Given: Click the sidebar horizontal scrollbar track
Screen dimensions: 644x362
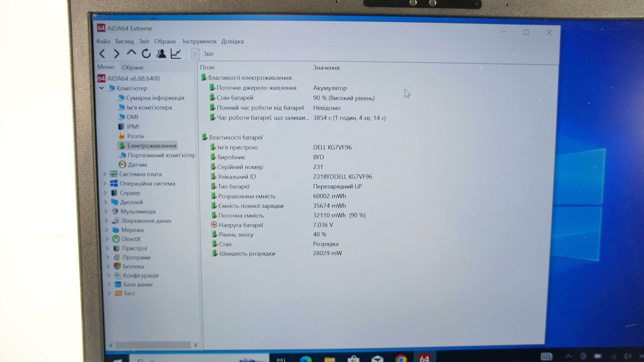Looking at the screenshot, I should [x=153, y=345].
